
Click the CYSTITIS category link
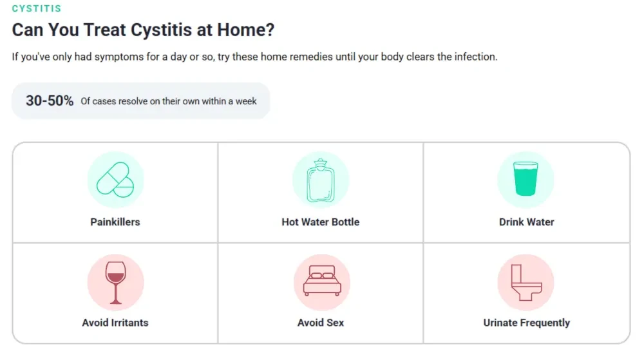pos(37,8)
